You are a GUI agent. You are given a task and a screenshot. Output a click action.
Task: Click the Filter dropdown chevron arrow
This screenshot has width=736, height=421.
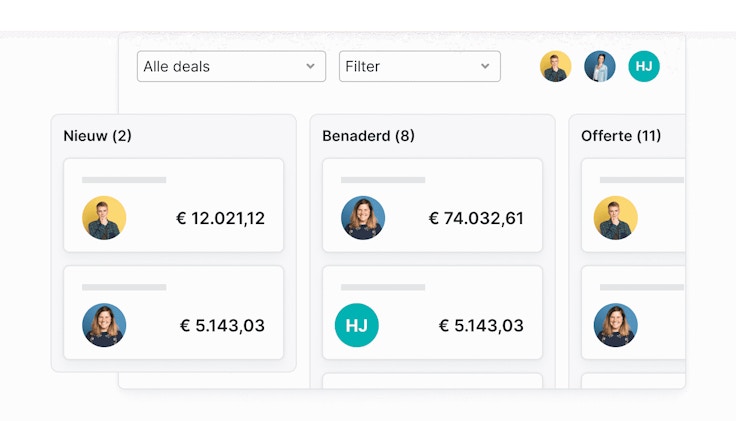[485, 67]
